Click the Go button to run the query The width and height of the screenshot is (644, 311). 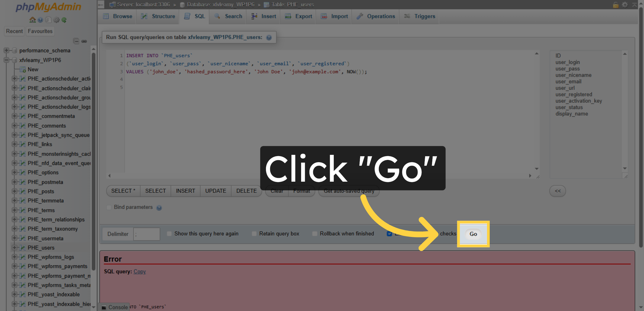pyautogui.click(x=473, y=234)
